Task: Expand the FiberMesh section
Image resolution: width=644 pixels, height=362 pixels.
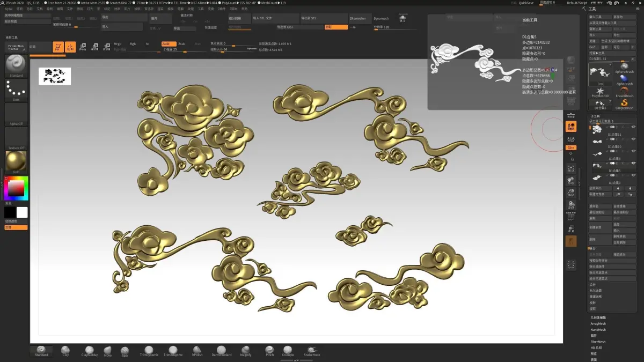Action: 598,342
